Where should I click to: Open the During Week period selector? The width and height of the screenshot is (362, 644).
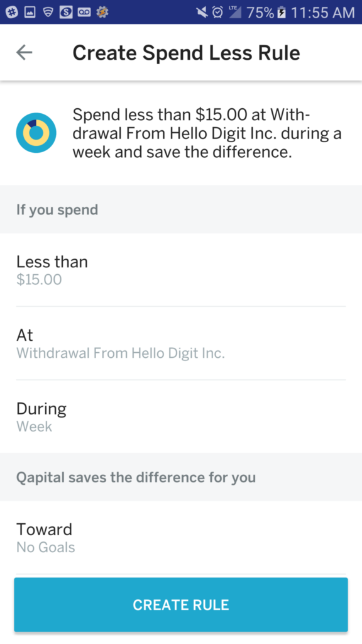(181, 416)
